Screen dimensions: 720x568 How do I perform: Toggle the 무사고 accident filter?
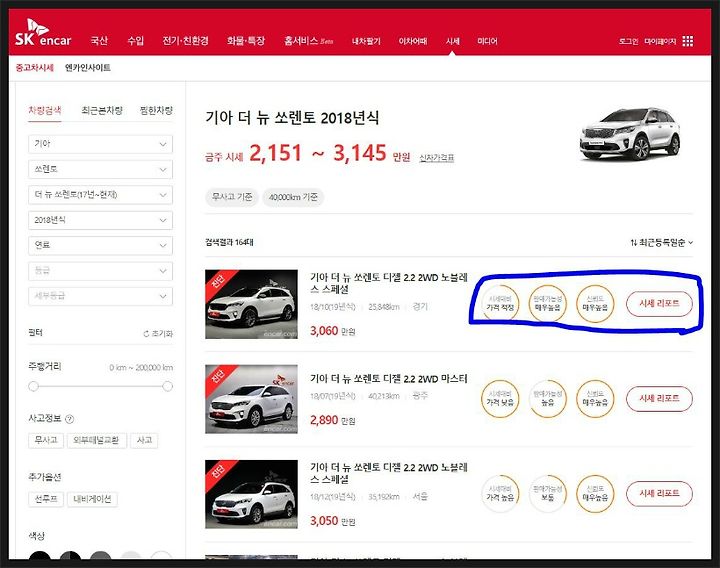pyautogui.click(x=46, y=440)
